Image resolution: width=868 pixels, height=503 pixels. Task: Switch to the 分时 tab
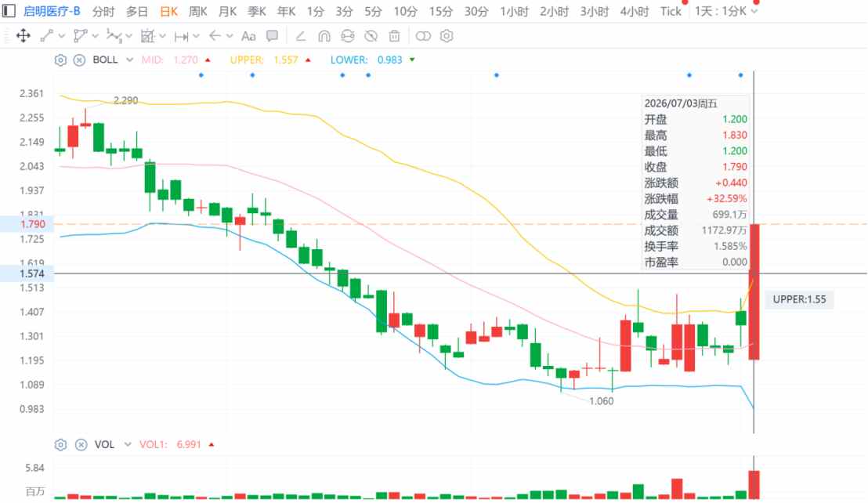click(103, 11)
